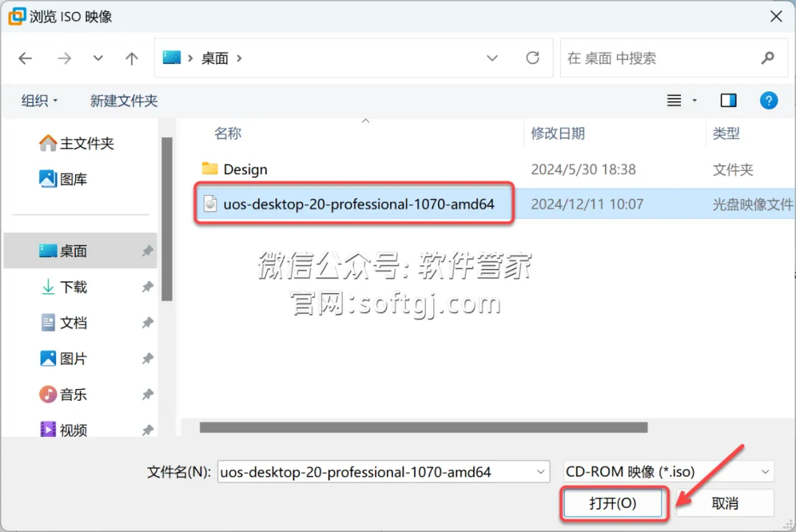796x532 pixels.
Task: Open 文档 in sidebar
Action: point(63,323)
